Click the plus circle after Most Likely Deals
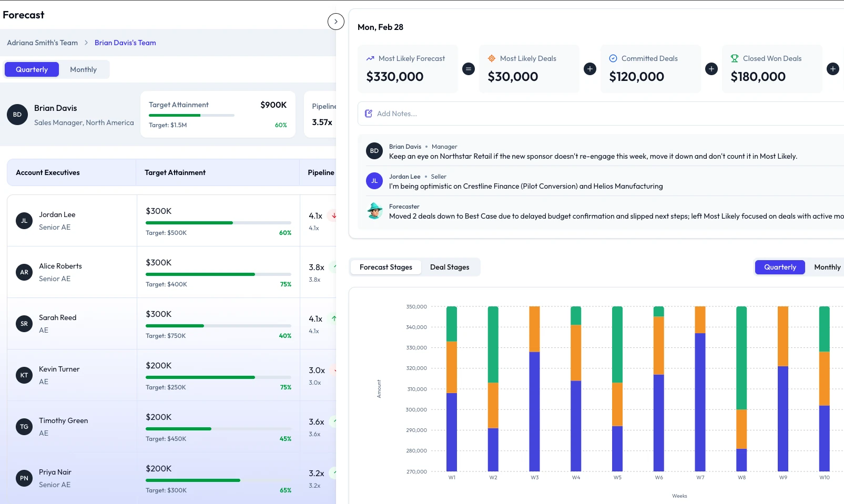This screenshot has height=504, width=844. 590,69
